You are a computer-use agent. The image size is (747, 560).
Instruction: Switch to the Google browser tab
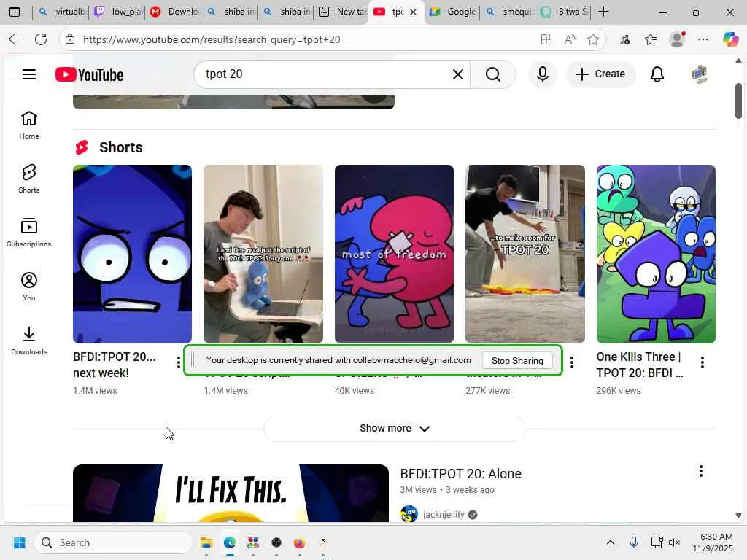[452, 12]
